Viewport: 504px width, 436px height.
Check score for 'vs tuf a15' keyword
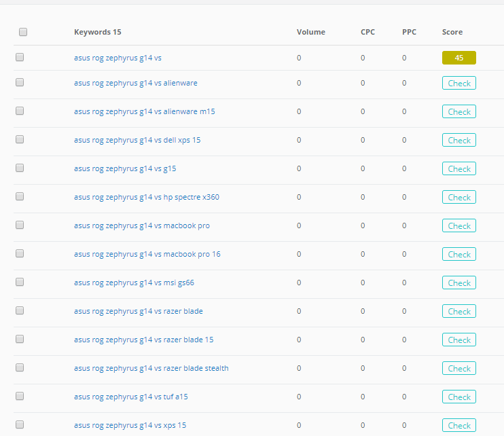click(x=459, y=397)
